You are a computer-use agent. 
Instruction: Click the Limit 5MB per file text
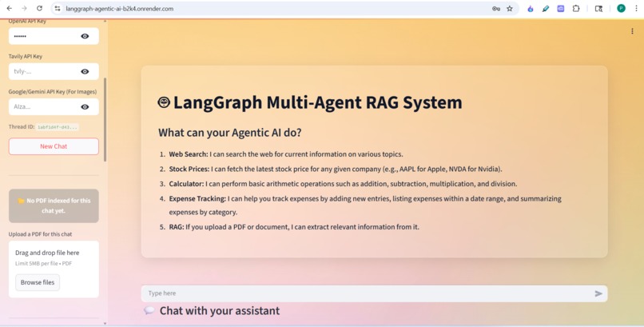coord(43,263)
